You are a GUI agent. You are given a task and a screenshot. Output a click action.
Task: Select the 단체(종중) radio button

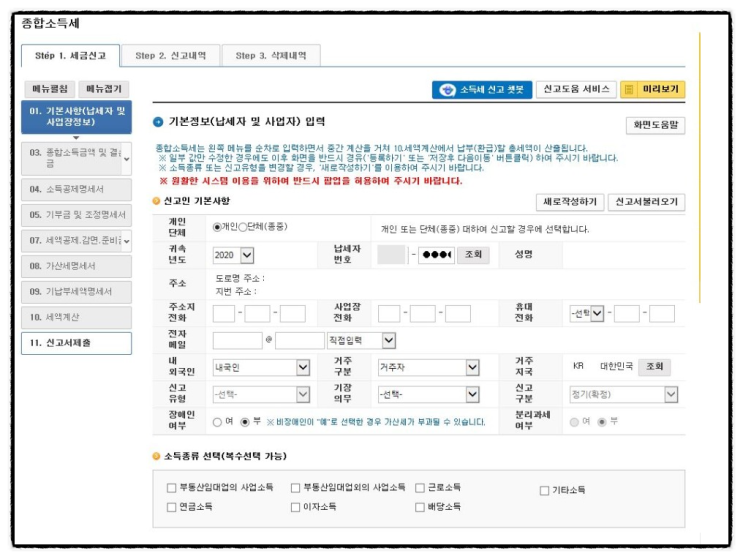pos(243,227)
